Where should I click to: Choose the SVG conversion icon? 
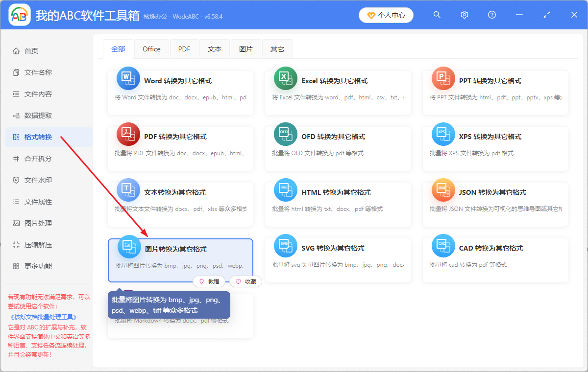[x=285, y=246]
